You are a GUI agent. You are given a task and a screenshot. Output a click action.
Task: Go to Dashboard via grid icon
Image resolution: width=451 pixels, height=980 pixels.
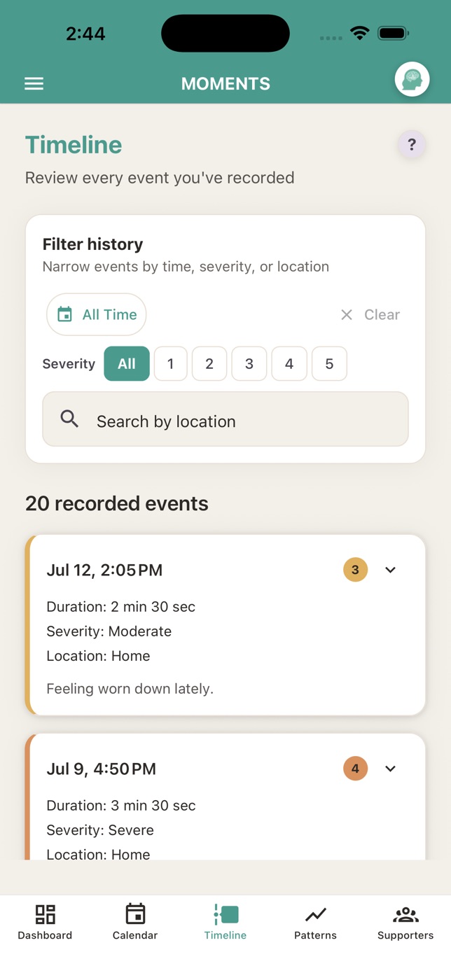[45, 914]
